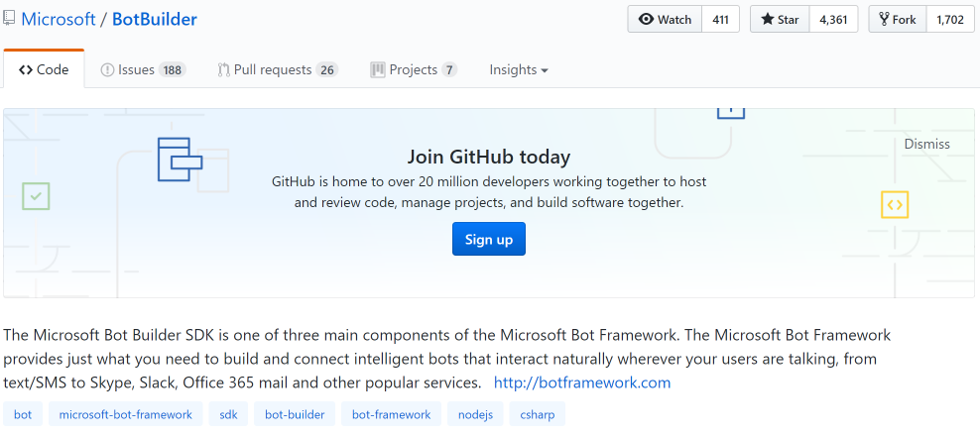980x436 pixels.
Task: Click the Fork icon button
Action: [x=885, y=20]
